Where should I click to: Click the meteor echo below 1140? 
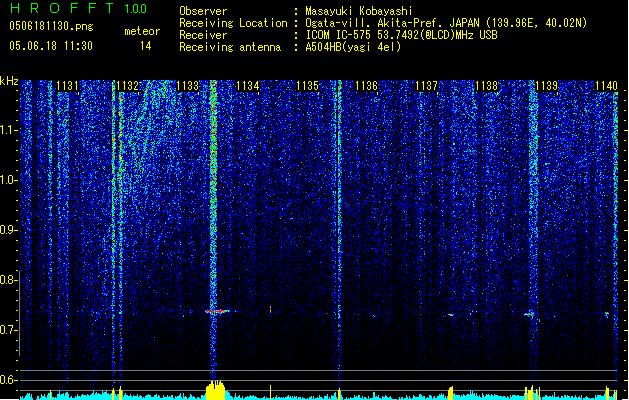(607, 314)
